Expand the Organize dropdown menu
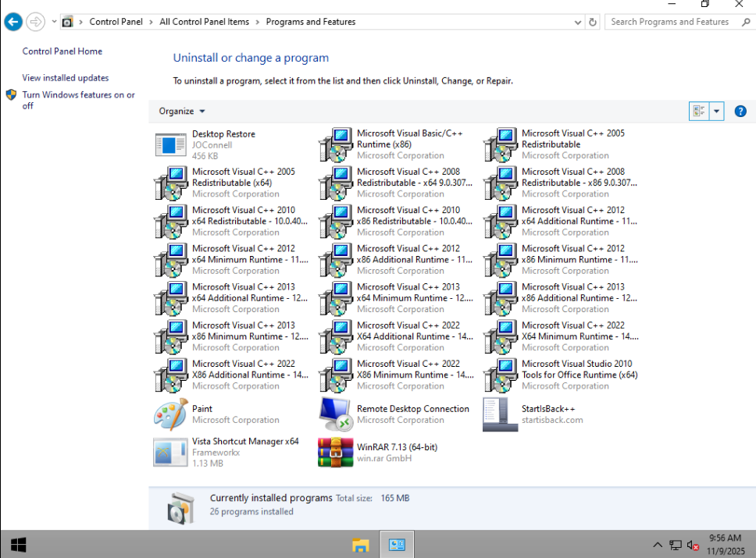The width and height of the screenshot is (756, 558). click(x=182, y=112)
